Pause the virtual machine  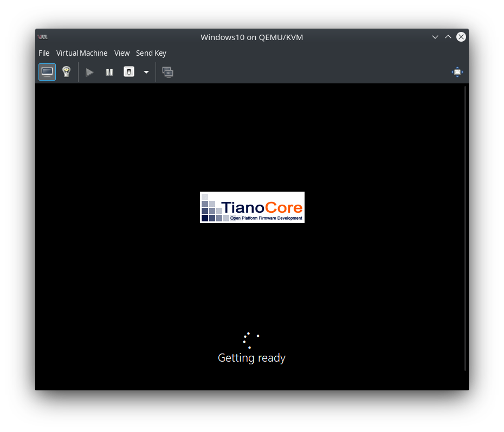(109, 72)
